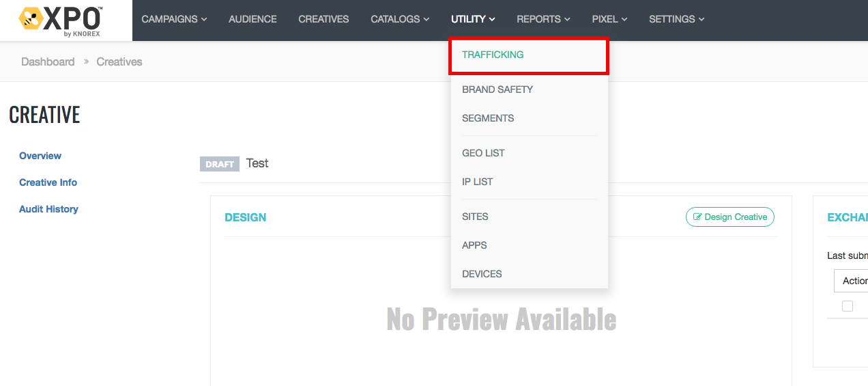Collapse the Utility dropdown menu
This screenshot has height=386, width=868.
click(473, 19)
